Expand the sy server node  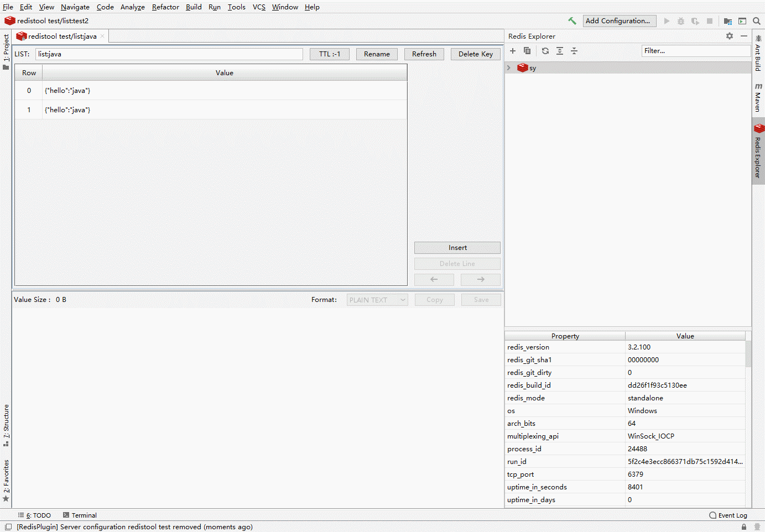coord(509,68)
